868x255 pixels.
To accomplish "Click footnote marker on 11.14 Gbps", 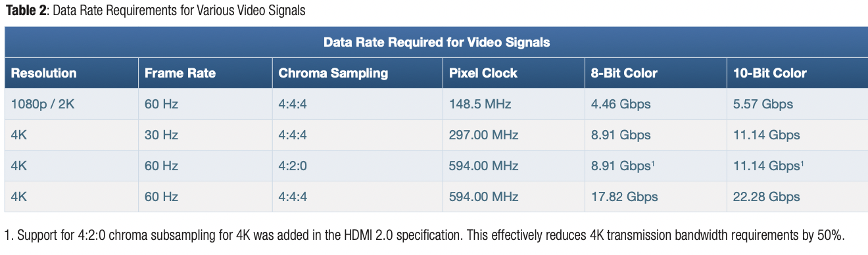I will pos(802,163).
